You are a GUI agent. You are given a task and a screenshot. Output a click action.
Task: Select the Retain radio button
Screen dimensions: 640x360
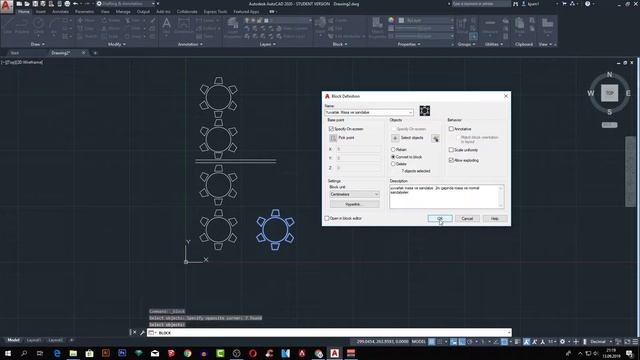[393, 150]
